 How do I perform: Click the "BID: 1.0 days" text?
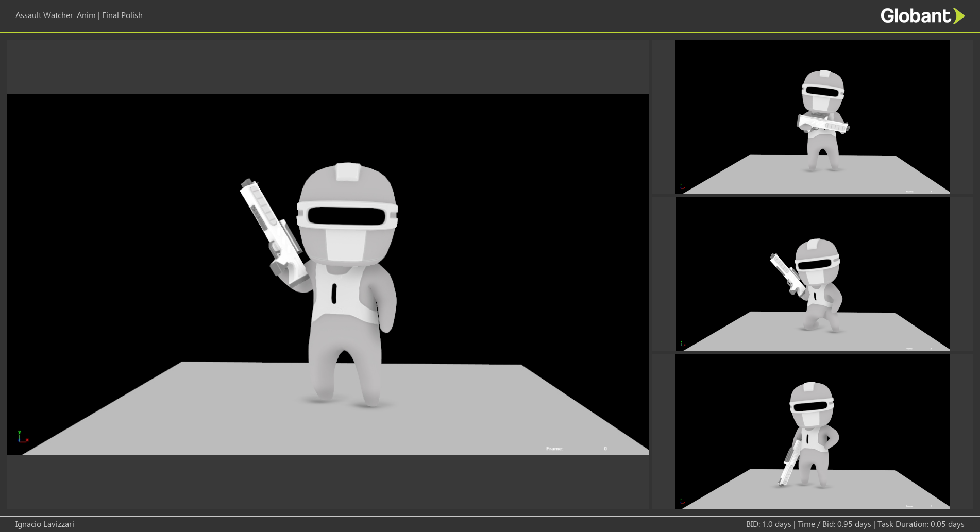point(768,524)
